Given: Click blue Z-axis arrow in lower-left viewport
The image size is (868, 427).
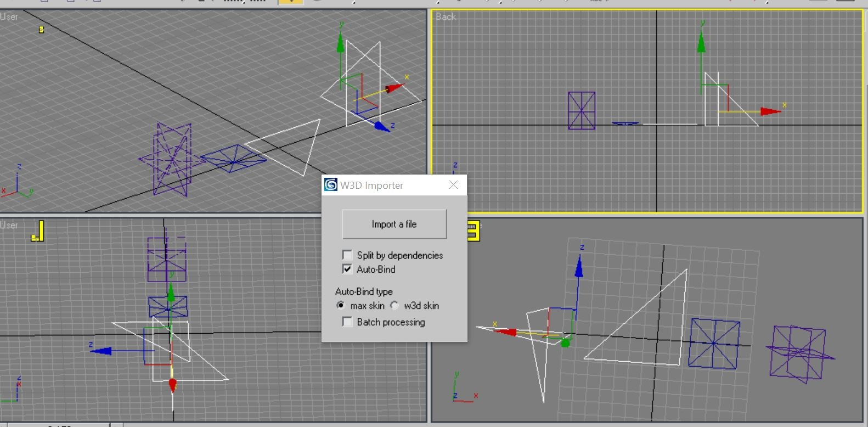Looking at the screenshot, I should click(101, 351).
